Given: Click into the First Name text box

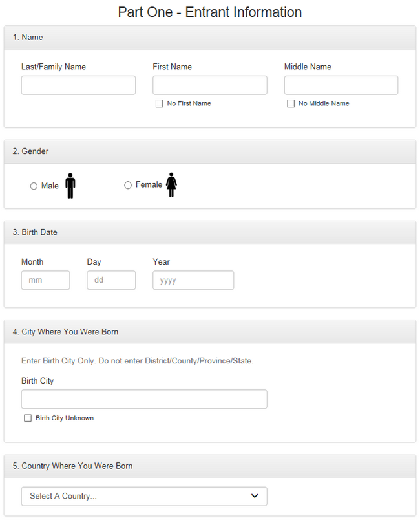Looking at the screenshot, I should [x=209, y=85].
